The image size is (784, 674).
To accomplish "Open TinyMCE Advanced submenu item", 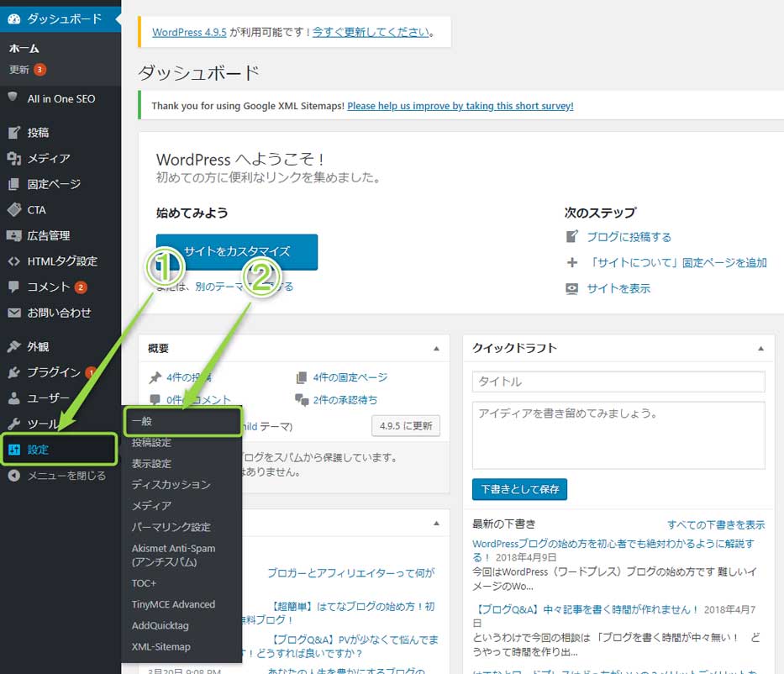I will pyautogui.click(x=173, y=604).
